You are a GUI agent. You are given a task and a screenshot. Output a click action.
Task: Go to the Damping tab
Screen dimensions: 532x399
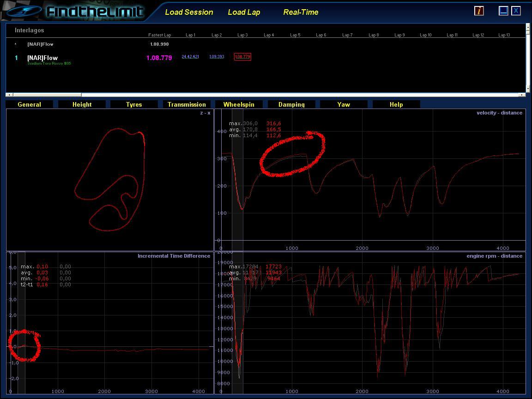click(291, 104)
